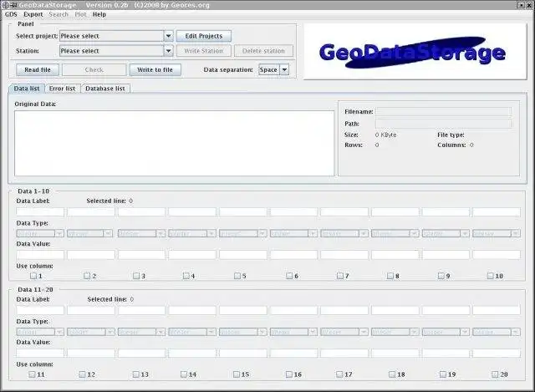Click first Data Label field in Data 1-10
Image resolution: width=535 pixels, height=392 pixels.
pos(40,211)
